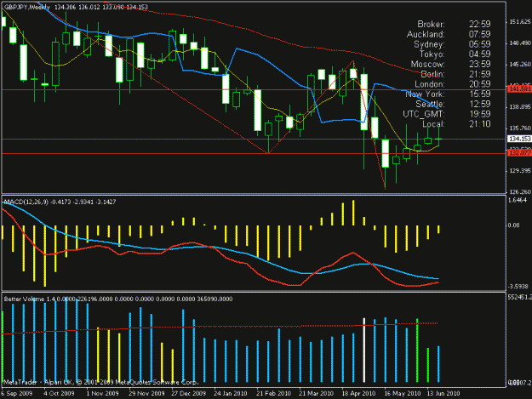
Task: Click the 6 Sep 2009 date label
Action: [17, 393]
